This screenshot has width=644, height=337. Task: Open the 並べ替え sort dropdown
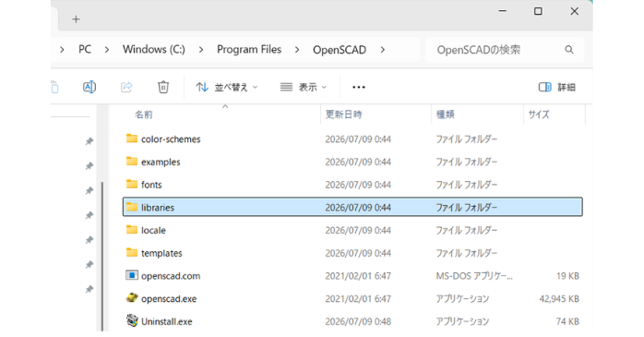coord(227,87)
